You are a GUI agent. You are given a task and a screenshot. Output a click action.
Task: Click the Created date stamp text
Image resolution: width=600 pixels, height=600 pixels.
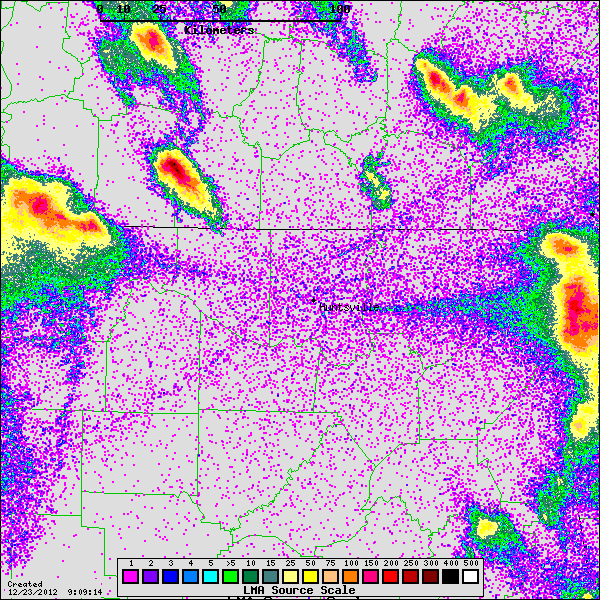(x=25, y=584)
